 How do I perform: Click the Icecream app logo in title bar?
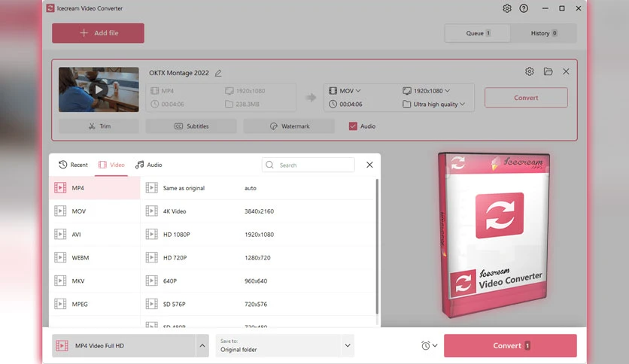pos(50,8)
